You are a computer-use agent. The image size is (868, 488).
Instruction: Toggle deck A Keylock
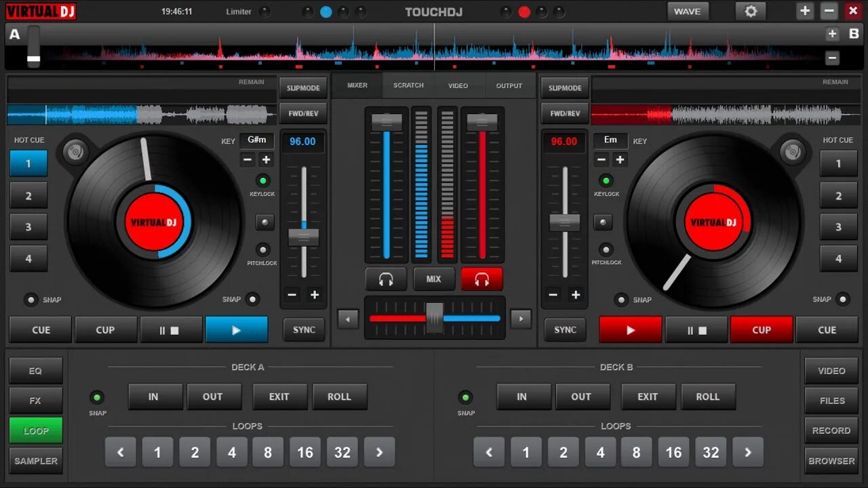(x=262, y=180)
